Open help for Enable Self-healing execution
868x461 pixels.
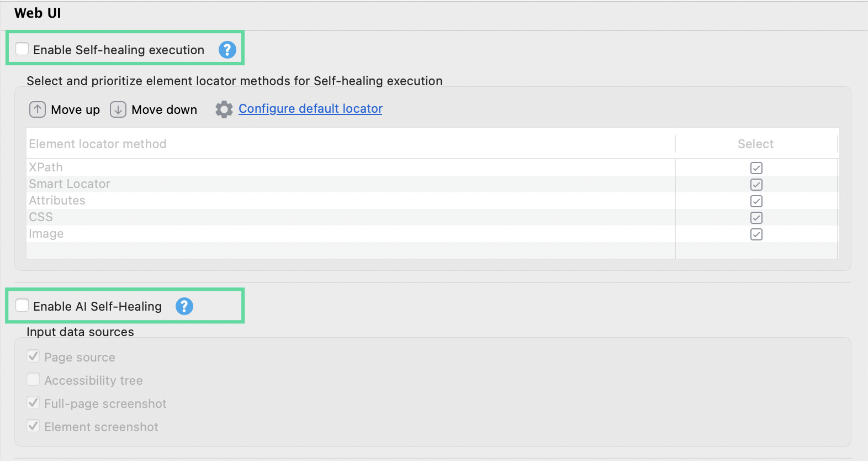(x=227, y=50)
